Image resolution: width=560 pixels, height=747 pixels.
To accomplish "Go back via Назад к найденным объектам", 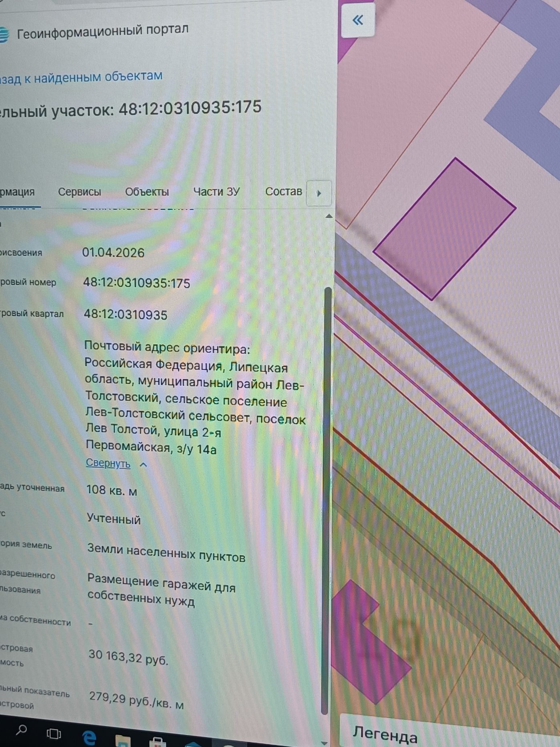I will click(81, 77).
